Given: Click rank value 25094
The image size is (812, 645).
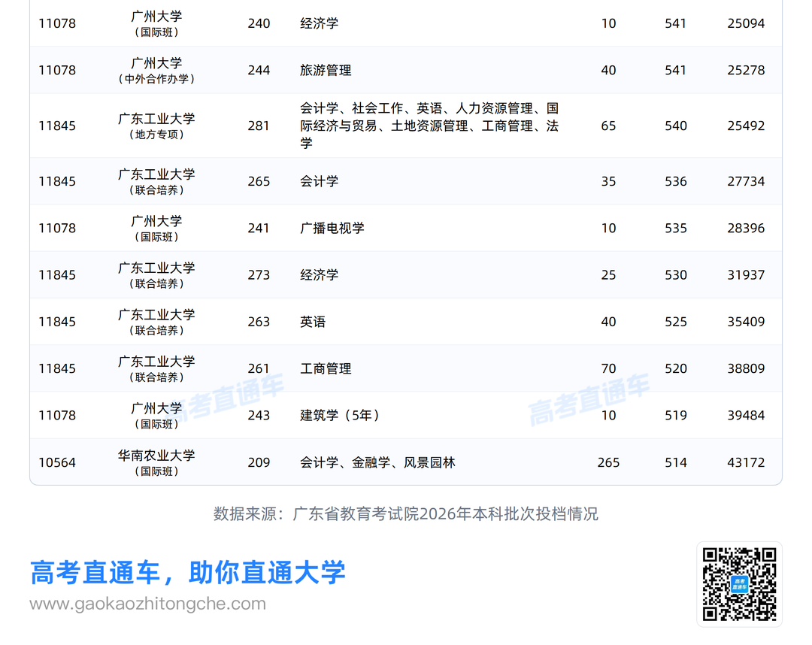Looking at the screenshot, I should pos(746,23).
